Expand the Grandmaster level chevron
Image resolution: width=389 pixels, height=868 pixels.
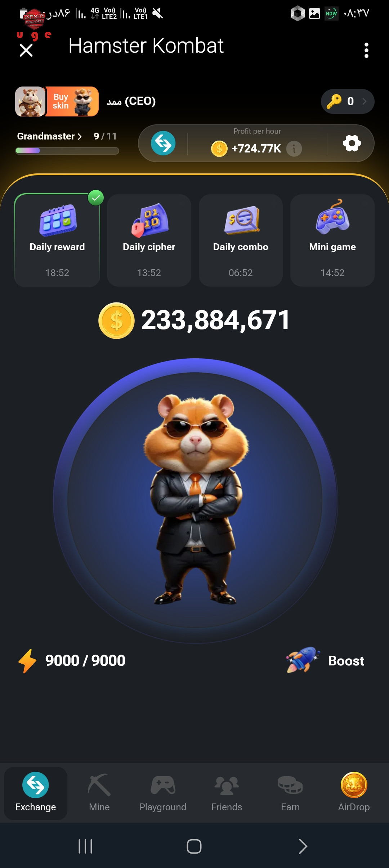80,137
